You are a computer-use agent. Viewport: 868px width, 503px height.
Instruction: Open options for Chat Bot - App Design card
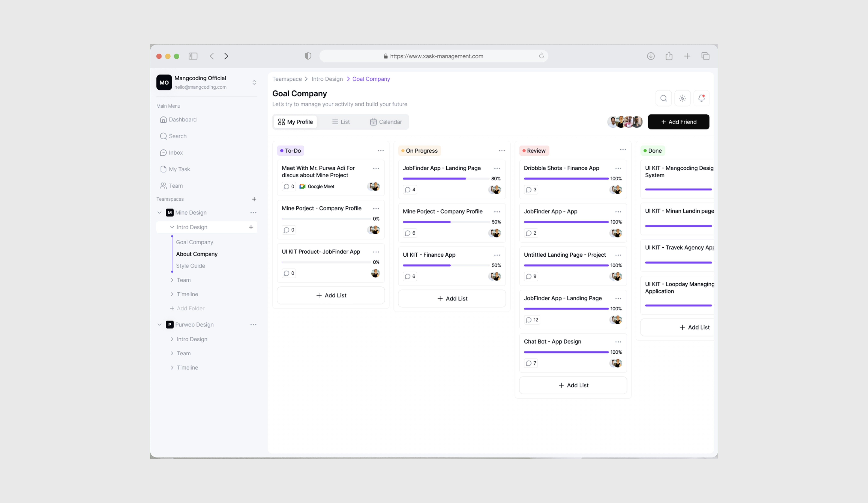[x=618, y=342]
